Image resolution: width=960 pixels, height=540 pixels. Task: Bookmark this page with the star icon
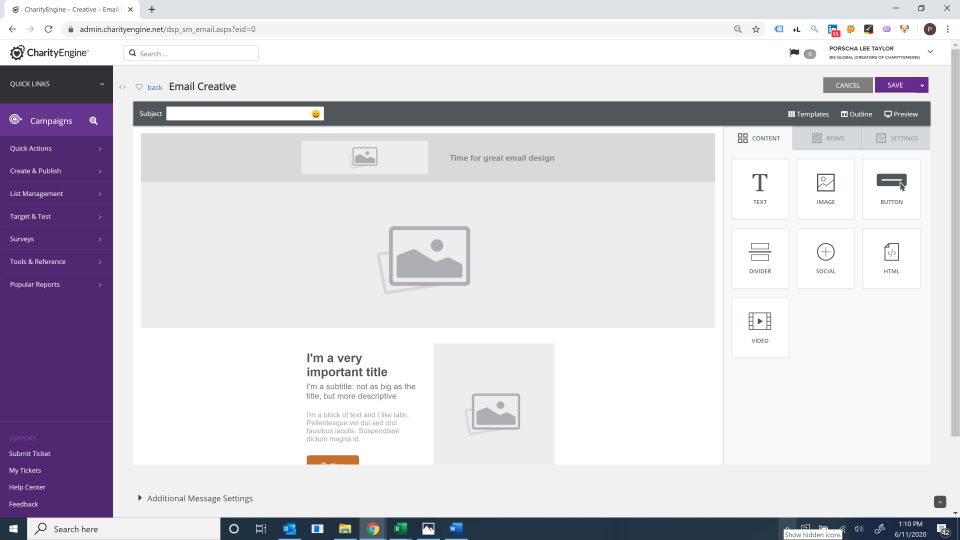(x=756, y=29)
